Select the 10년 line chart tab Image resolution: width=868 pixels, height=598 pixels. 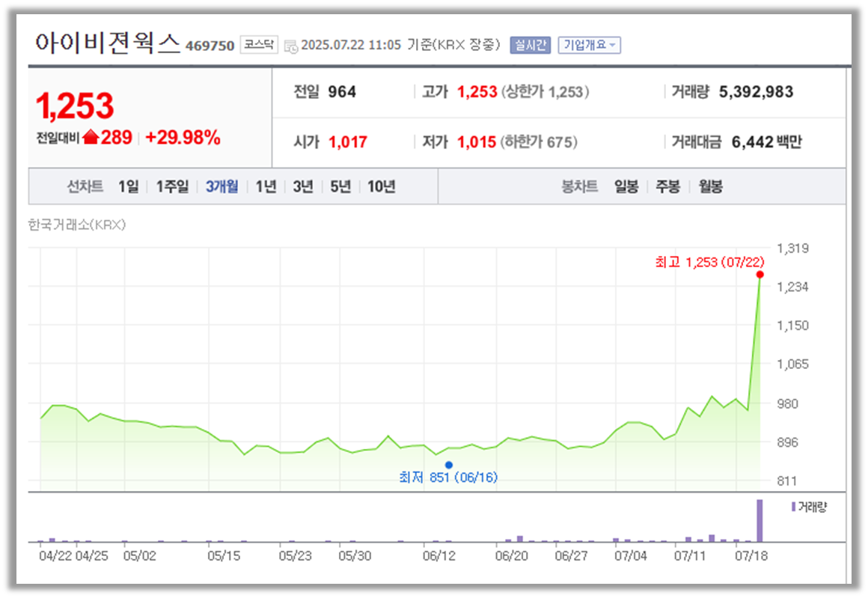click(x=382, y=186)
